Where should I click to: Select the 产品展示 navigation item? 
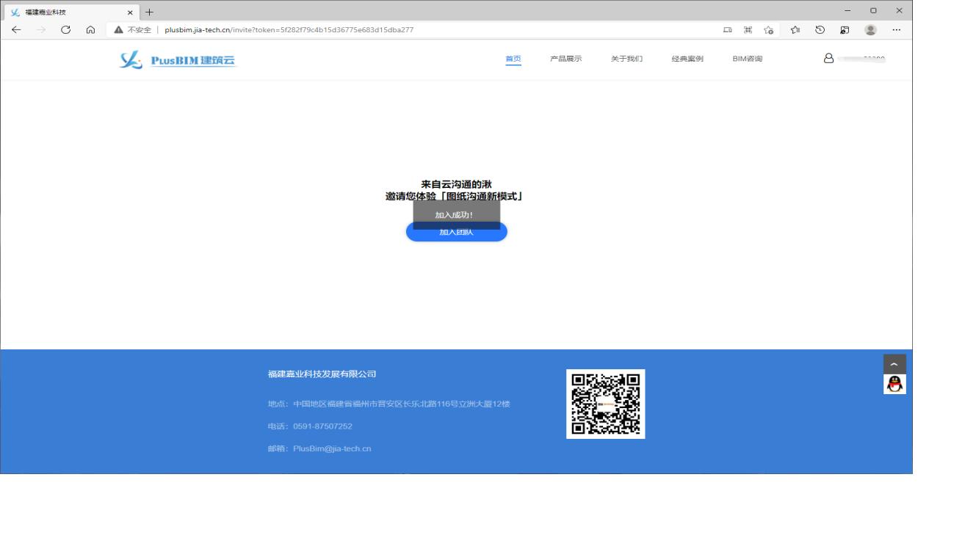coord(565,59)
